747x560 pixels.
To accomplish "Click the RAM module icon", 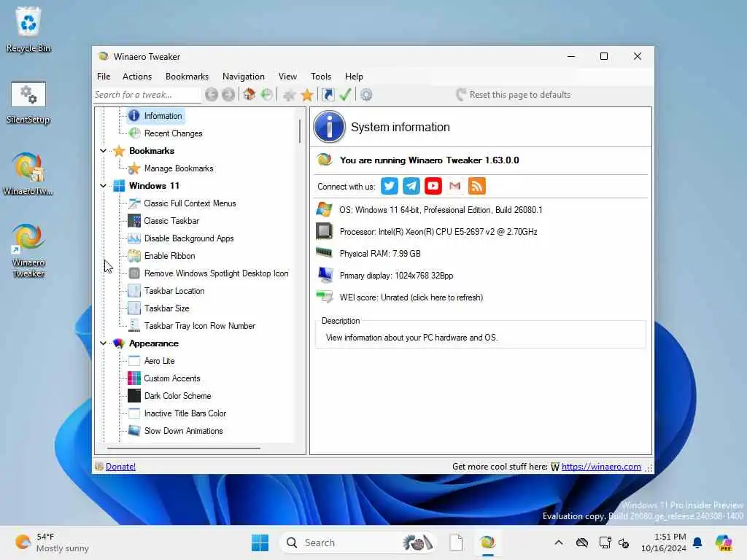I will [325, 252].
